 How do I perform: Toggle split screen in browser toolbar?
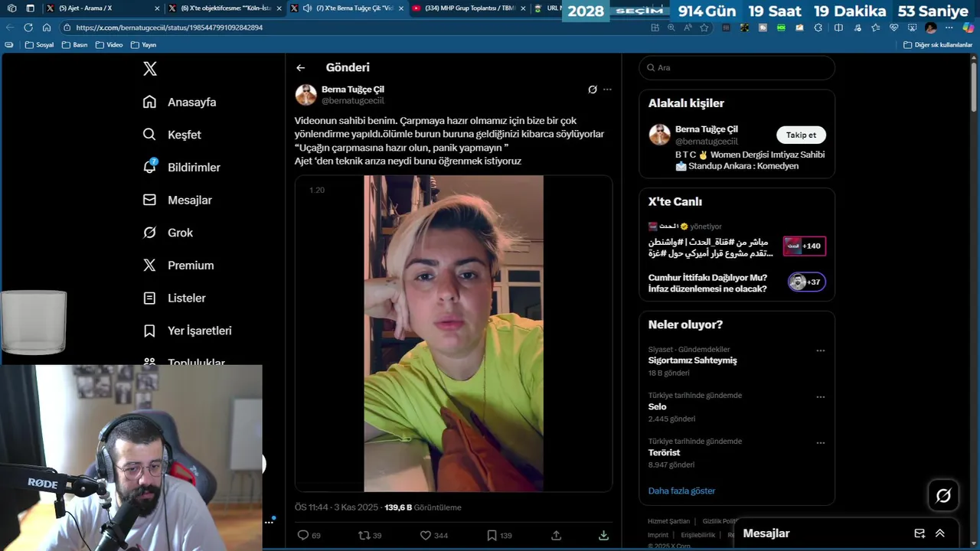[838, 28]
